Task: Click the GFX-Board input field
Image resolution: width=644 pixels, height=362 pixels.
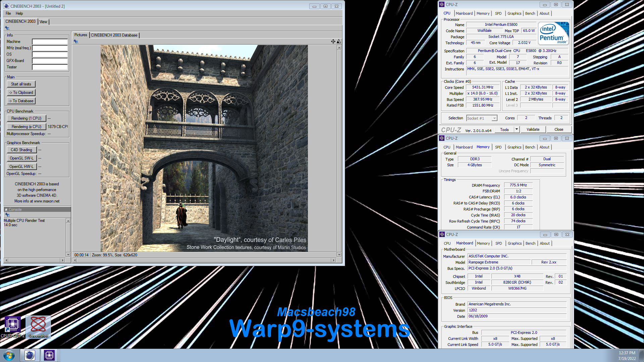Action: tap(50, 61)
